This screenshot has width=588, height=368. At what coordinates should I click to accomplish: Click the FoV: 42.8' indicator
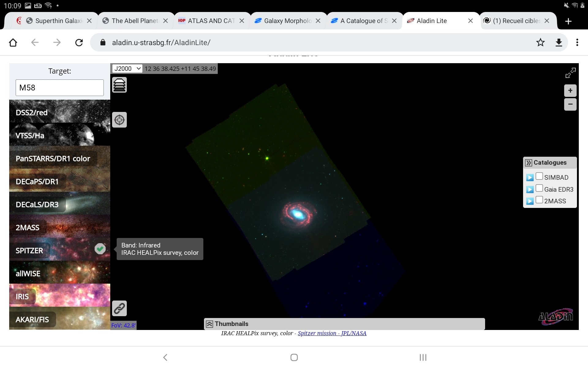pyautogui.click(x=123, y=325)
